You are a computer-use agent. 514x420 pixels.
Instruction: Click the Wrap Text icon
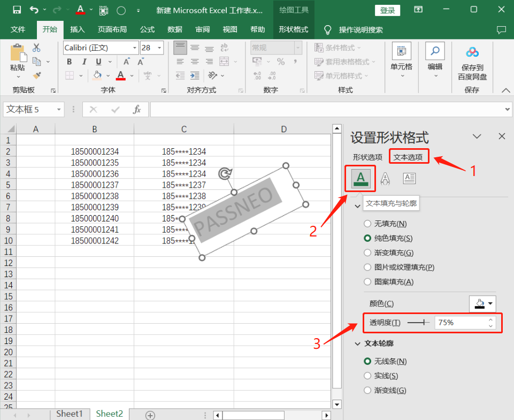click(224, 48)
